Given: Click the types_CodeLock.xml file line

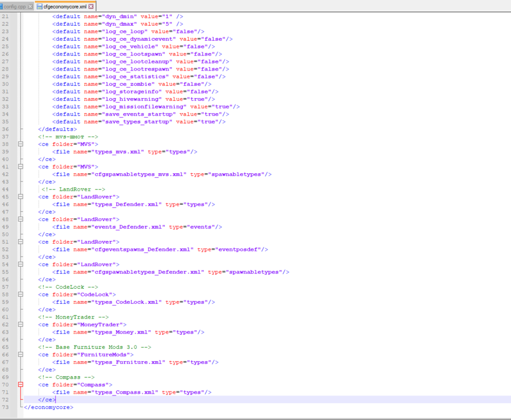Looking at the screenshot, I should point(134,302).
